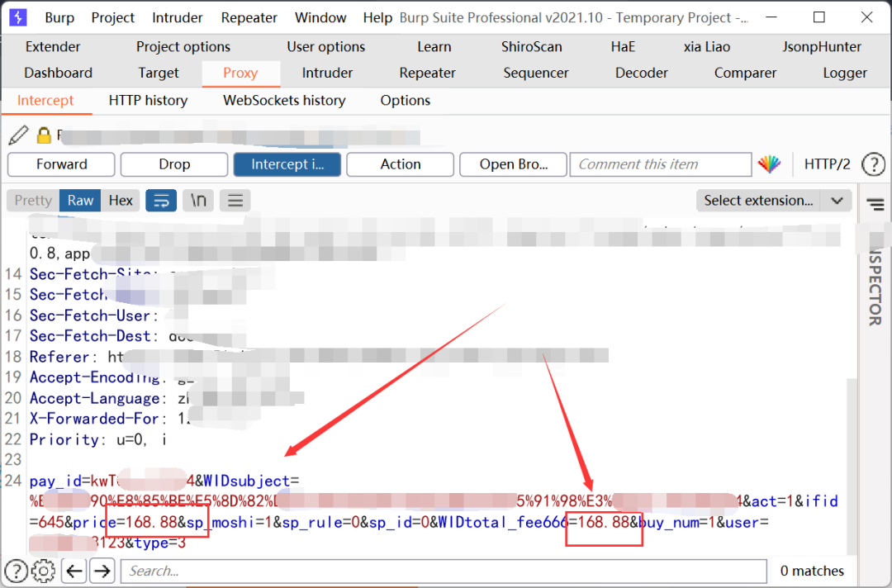Open the Select extension dropdown
This screenshot has height=588, width=892.
pos(774,201)
